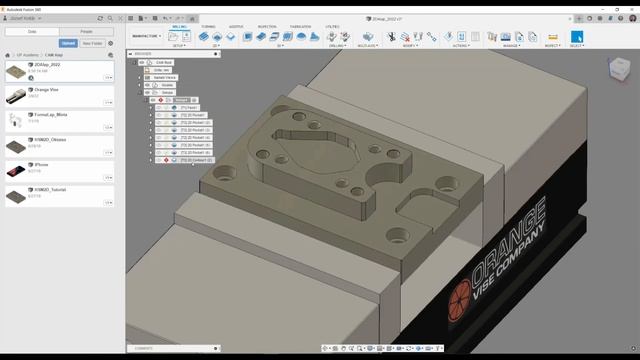
Task: Select the 2D Adaptive Clearing tool
Action: (x=204, y=37)
